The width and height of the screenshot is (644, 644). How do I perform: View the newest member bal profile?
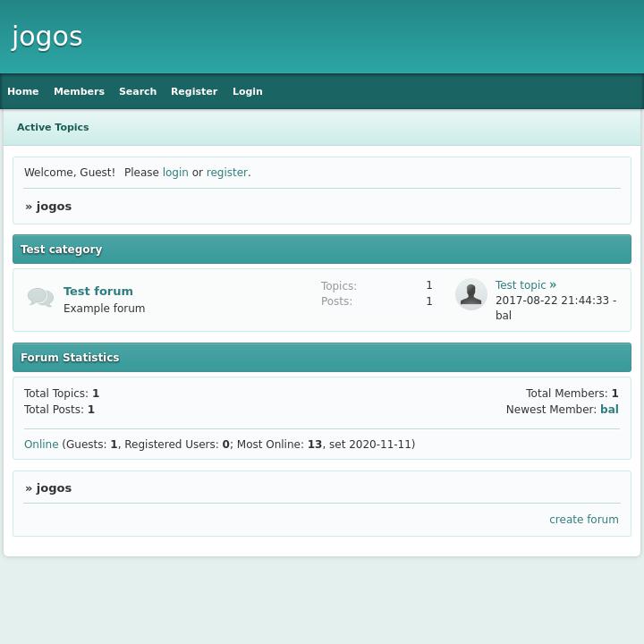[609, 410]
